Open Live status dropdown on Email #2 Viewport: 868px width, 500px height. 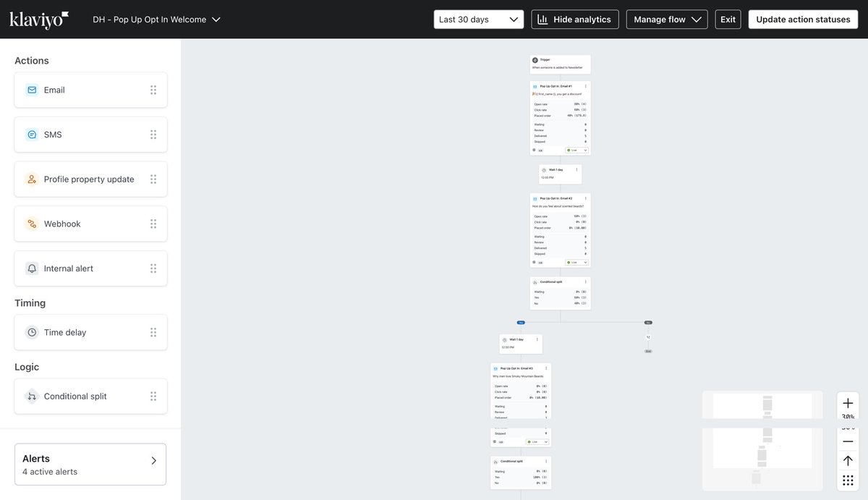(576, 262)
